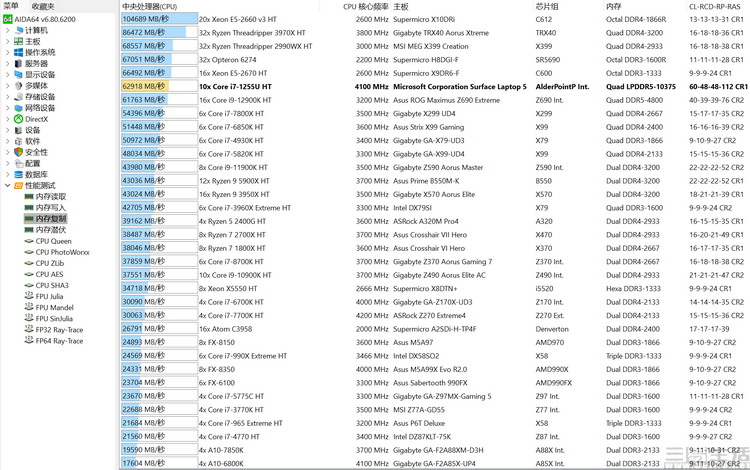Viewport: 750px width, 470px height.
Task: Select the 网络设备 network icon
Action: pyautogui.click(x=19, y=108)
